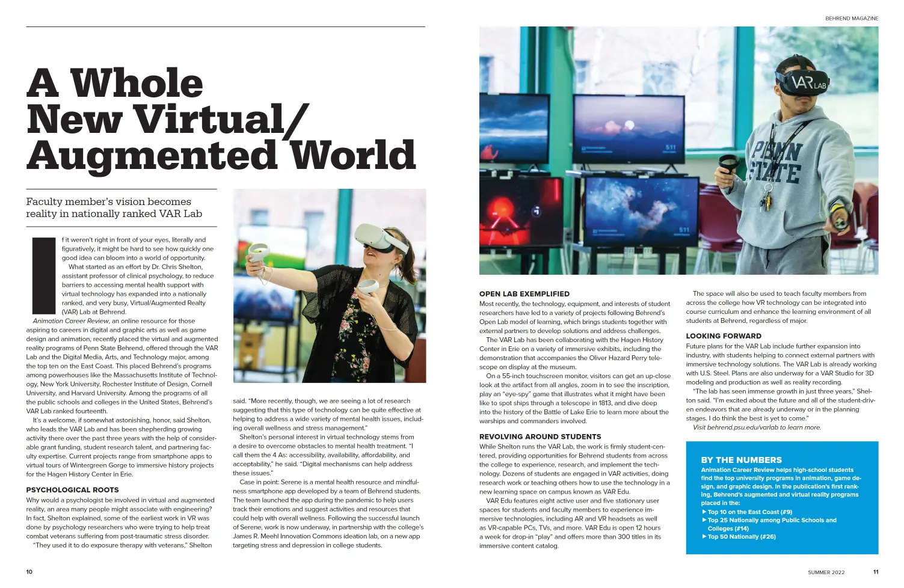Click 'Top 25 Nationally among Public Schools' bullet
Screen dimensions: 904x588
click(x=772, y=524)
